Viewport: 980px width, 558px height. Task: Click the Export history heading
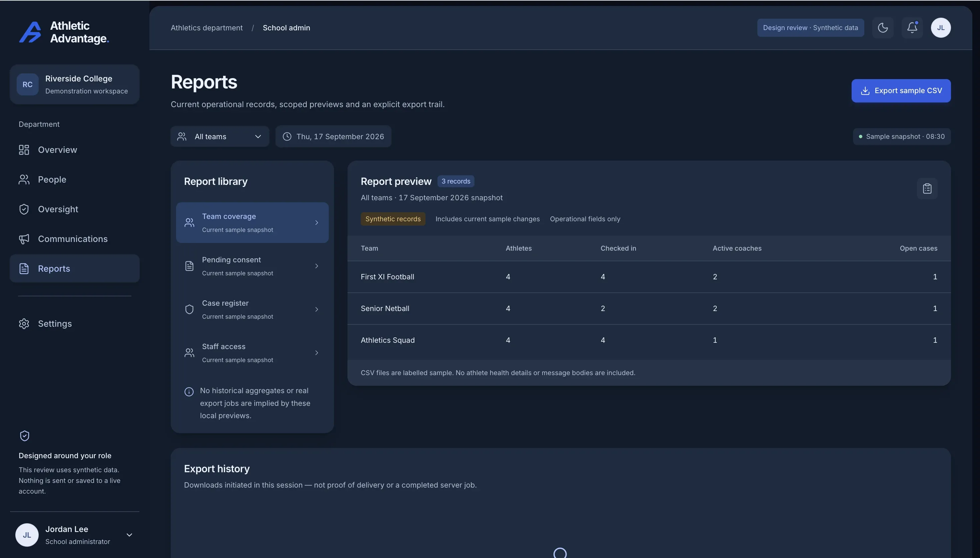pyautogui.click(x=217, y=469)
